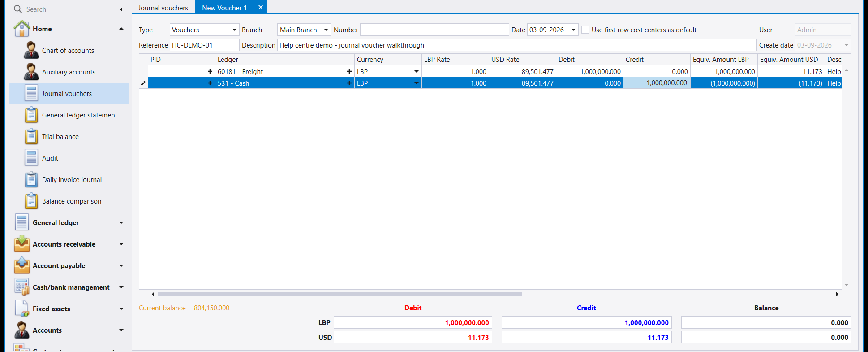Click the Accounts person icon

tap(21, 330)
